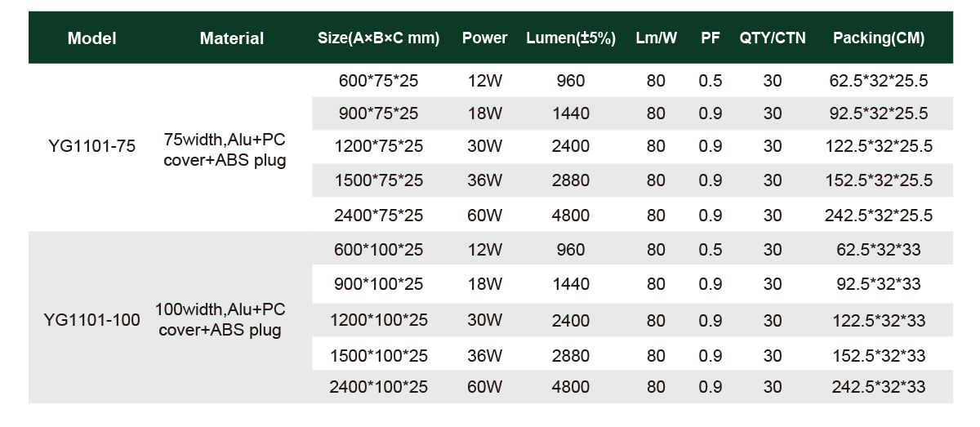
Task: Click the Lm/W column header
Action: click(x=656, y=38)
